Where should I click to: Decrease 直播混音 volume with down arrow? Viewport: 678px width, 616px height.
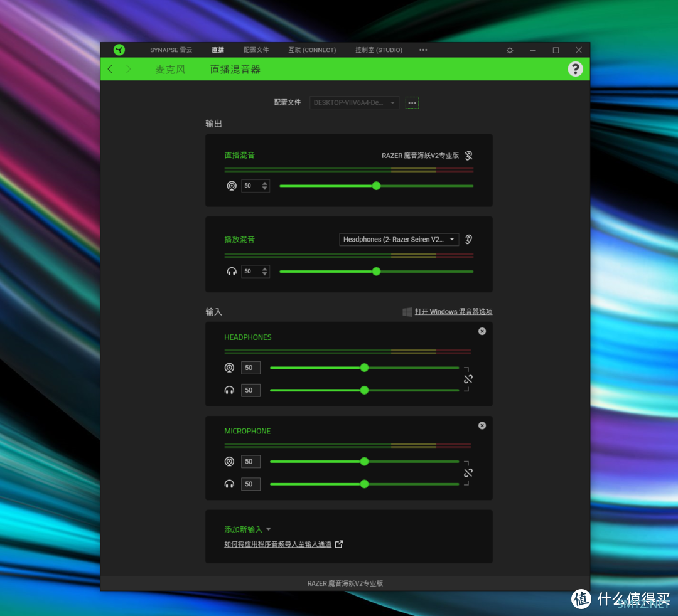265,188
